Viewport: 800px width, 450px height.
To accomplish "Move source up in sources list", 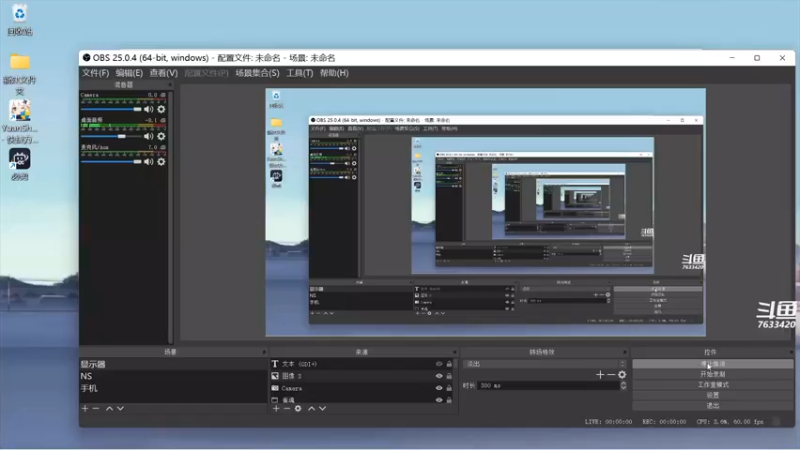I will 311,408.
